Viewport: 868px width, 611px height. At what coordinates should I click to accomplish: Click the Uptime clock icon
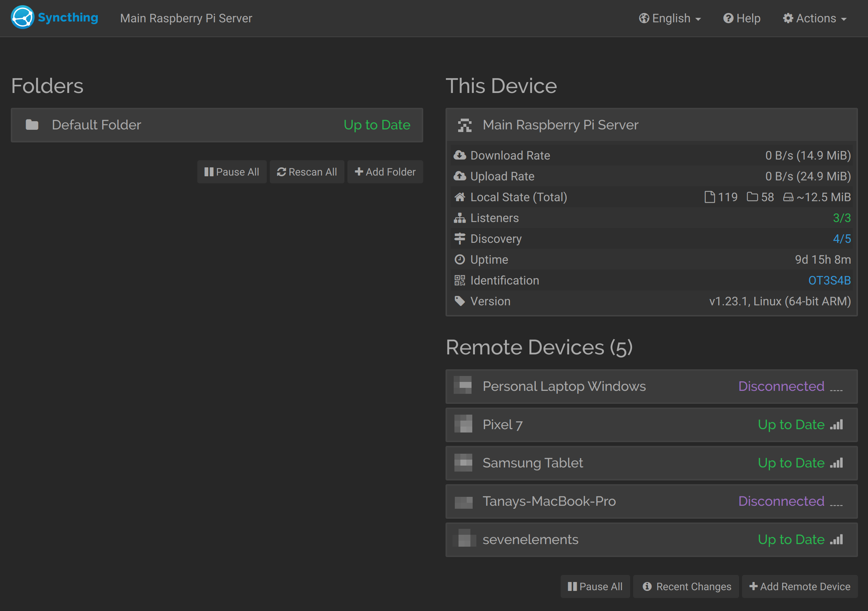tap(460, 260)
